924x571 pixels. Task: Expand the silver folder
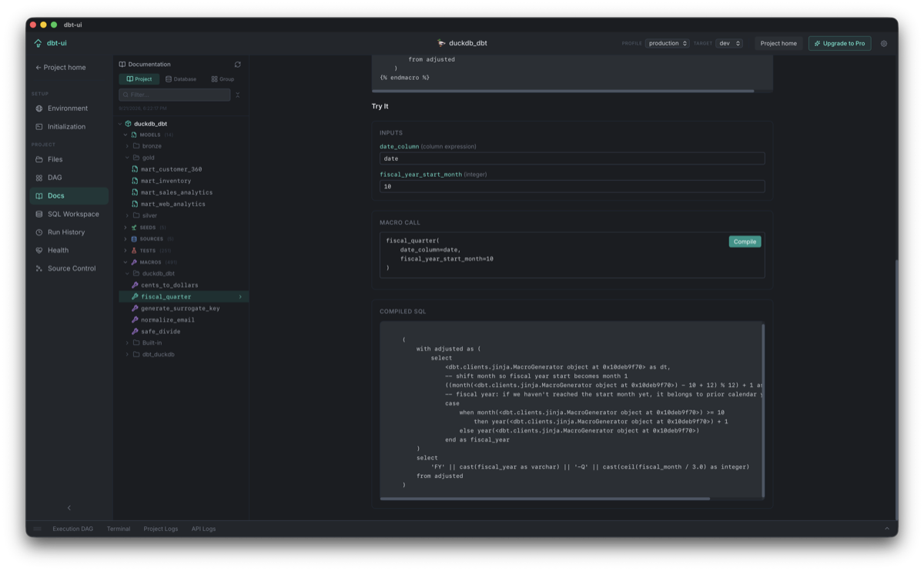[128, 216]
